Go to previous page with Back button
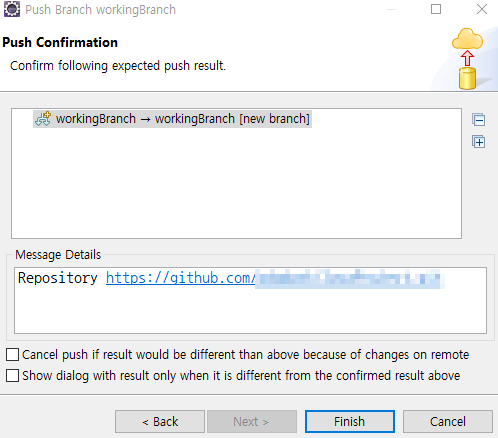This screenshot has height=438, width=498. 160,422
